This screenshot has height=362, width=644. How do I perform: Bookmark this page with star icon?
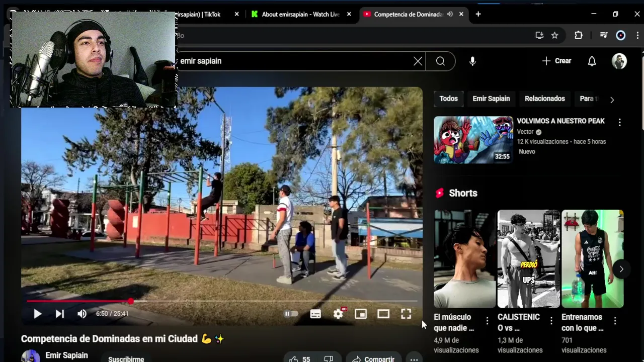point(554,35)
